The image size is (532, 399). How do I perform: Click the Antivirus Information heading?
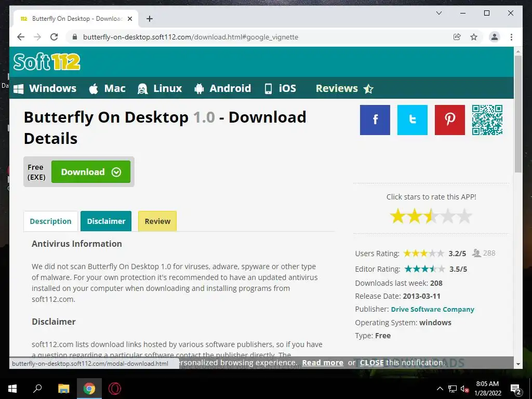[77, 244]
